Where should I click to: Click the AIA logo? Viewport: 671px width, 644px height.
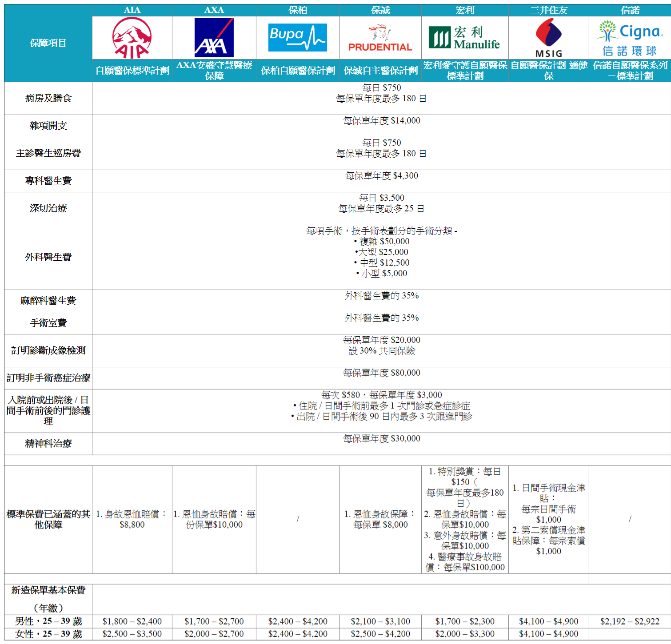[132, 38]
